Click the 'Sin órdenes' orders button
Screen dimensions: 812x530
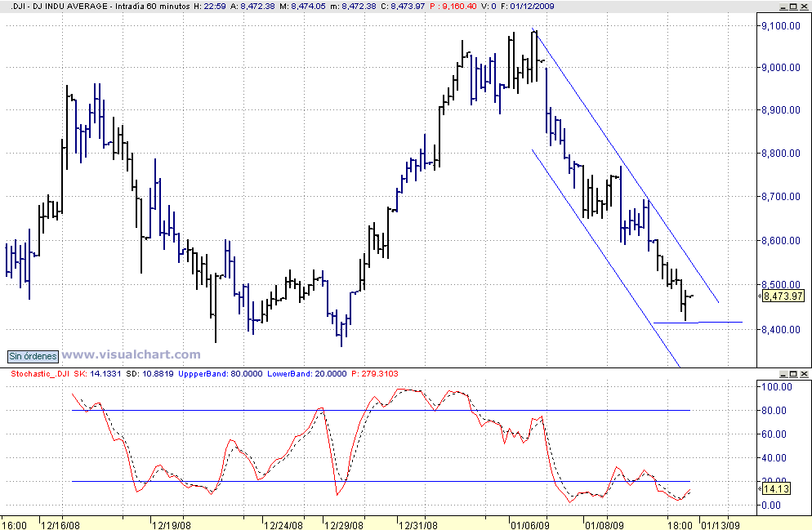pos(33,356)
